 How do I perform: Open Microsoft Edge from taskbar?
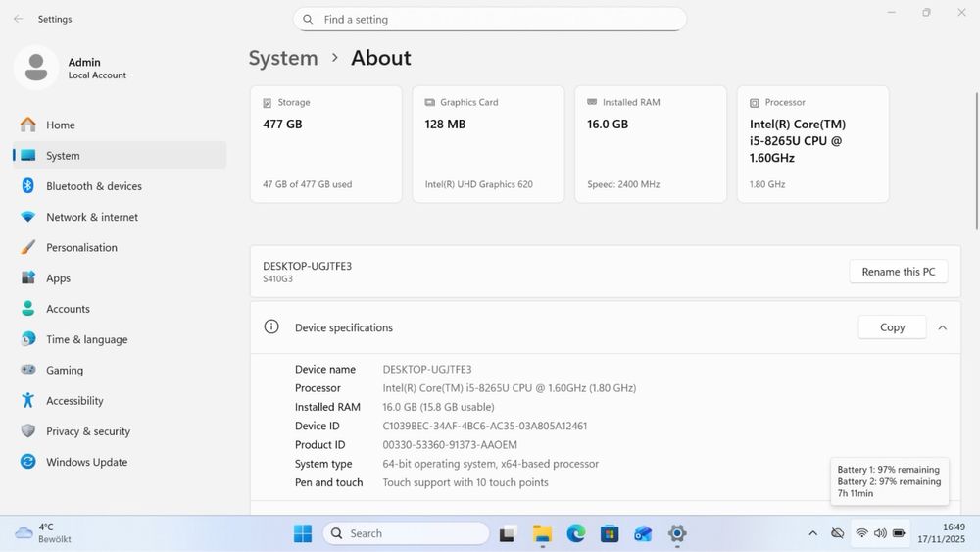[575, 534]
